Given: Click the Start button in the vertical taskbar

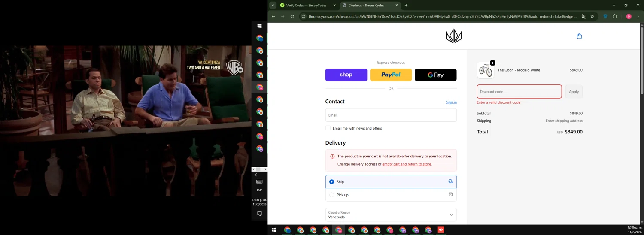Looking at the screenshot, I should coord(259,26).
